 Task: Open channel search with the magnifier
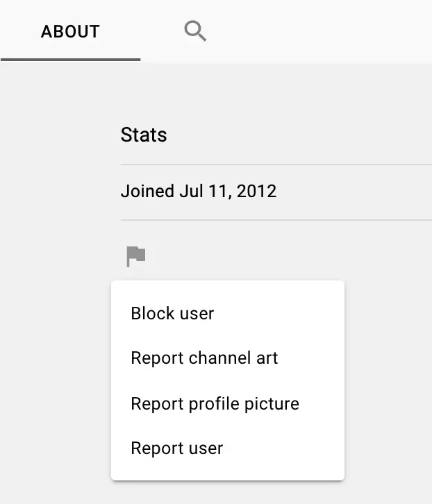pyautogui.click(x=195, y=31)
